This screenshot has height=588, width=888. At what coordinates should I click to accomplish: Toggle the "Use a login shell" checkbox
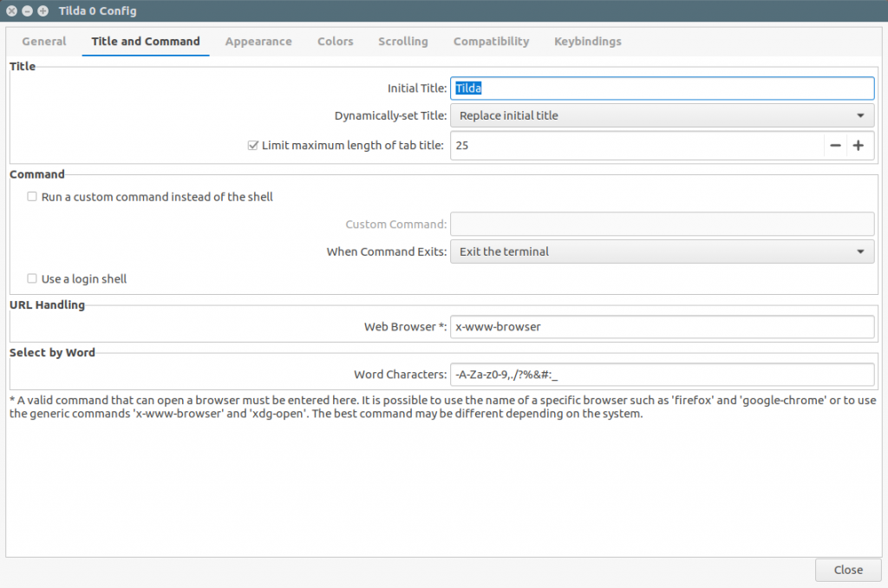click(32, 278)
